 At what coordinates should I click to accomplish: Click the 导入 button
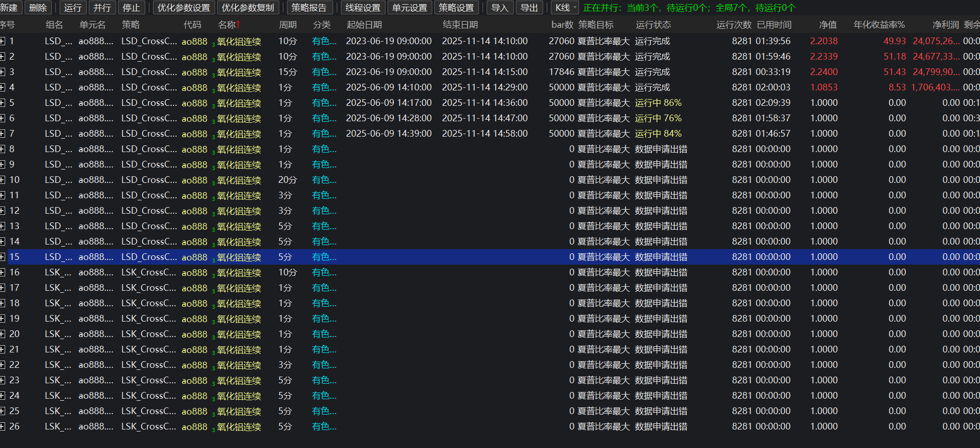click(x=499, y=8)
